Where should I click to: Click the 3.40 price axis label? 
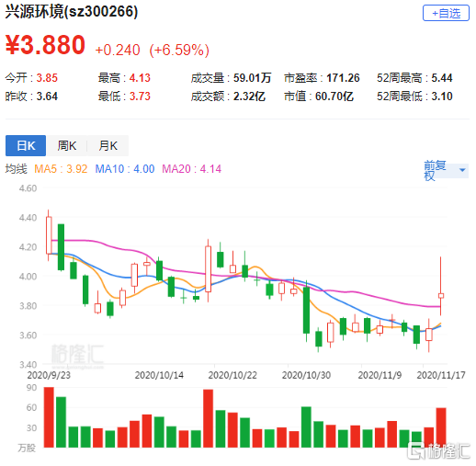click(28, 365)
